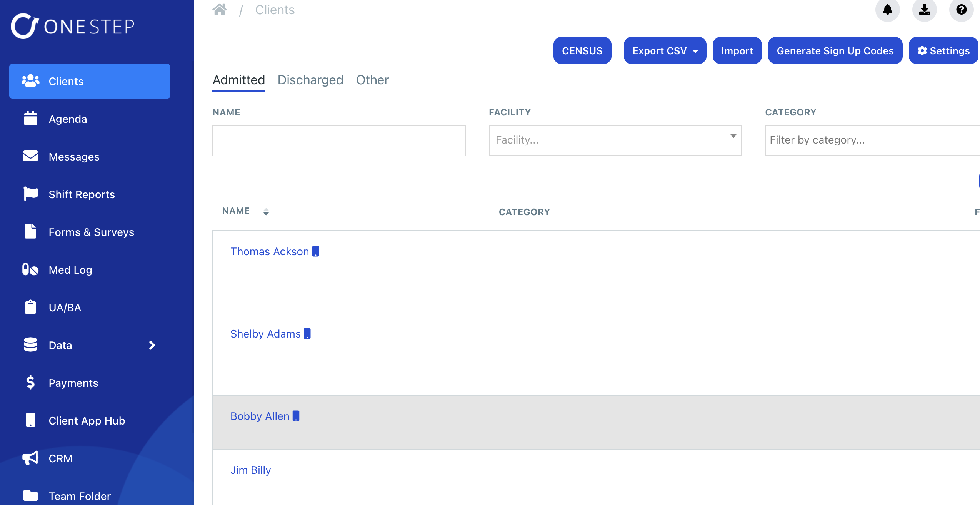Go to home via breadcrumb house icon
The image size is (980, 505).
point(220,10)
